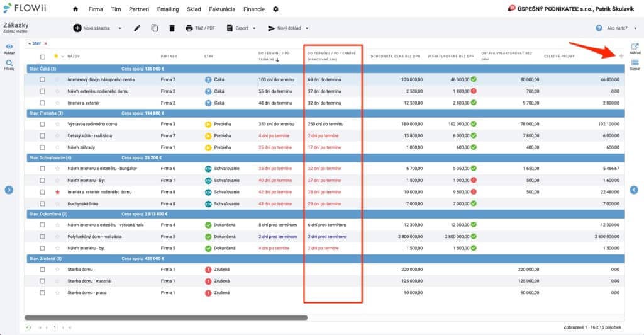Open the Nový doklad dropdown arrow
The height and width of the screenshot is (335, 644).
click(x=307, y=28)
